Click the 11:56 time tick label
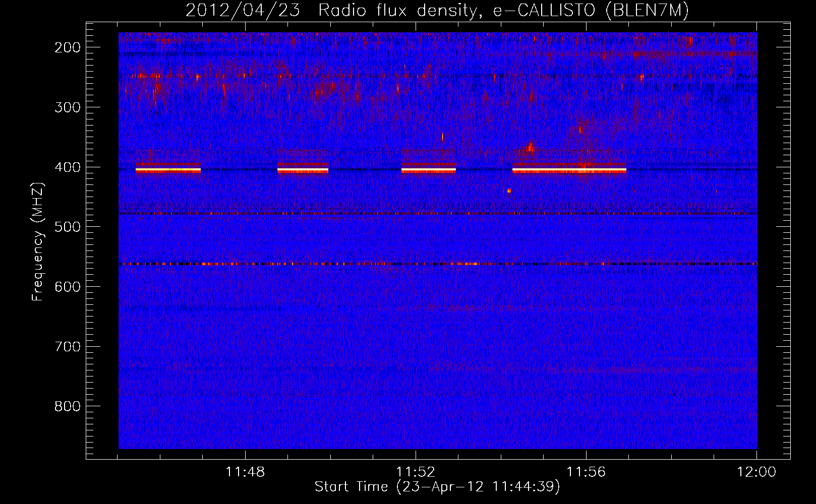 coord(586,472)
